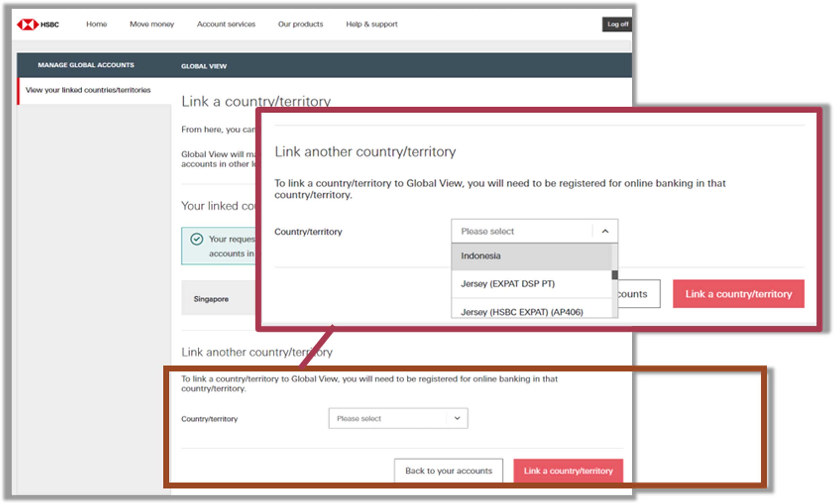Open the Home menu
Viewport: 835px width, 504px height.
[x=97, y=24]
